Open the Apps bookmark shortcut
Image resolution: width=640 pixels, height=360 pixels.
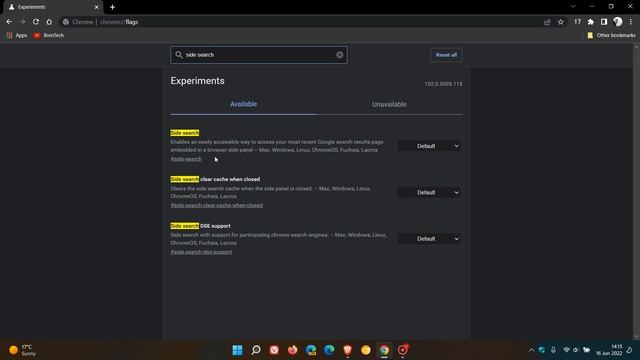tap(17, 36)
